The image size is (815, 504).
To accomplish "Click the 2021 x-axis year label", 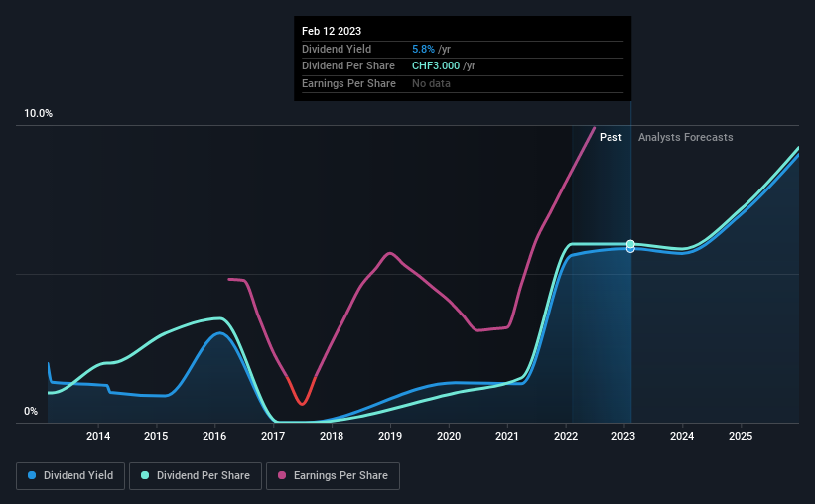I will pos(507,436).
